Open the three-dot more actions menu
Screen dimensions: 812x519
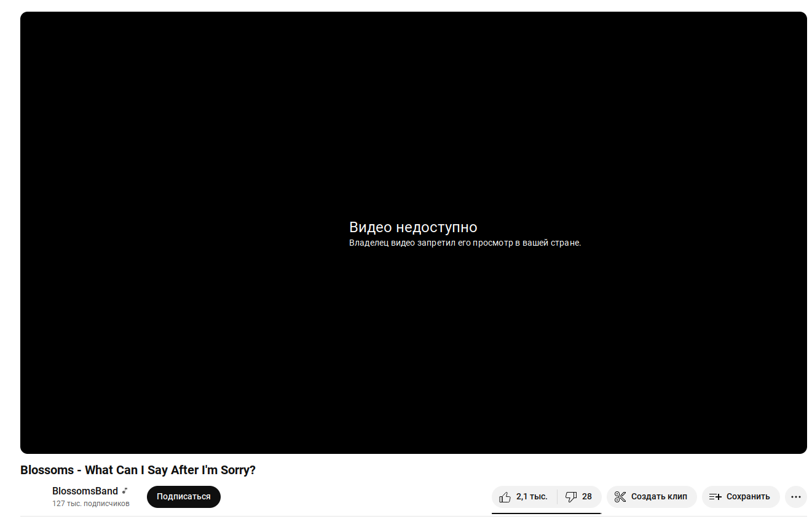[796, 497]
